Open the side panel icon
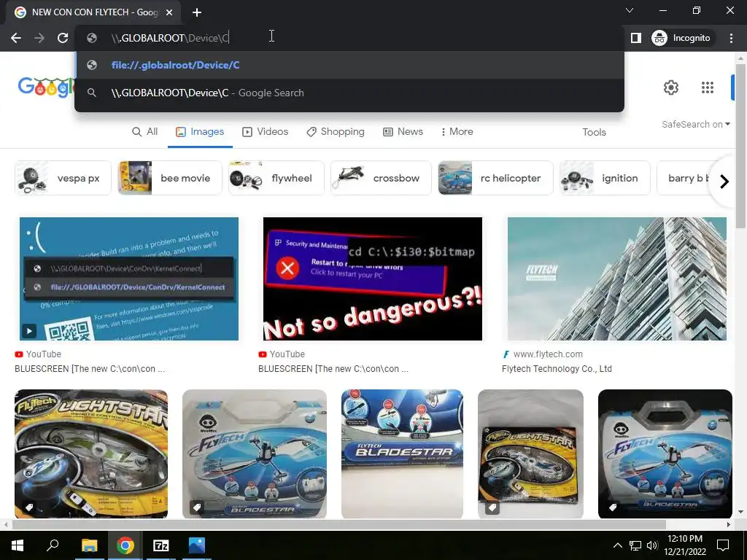This screenshot has height=560, width=747. pos(636,38)
